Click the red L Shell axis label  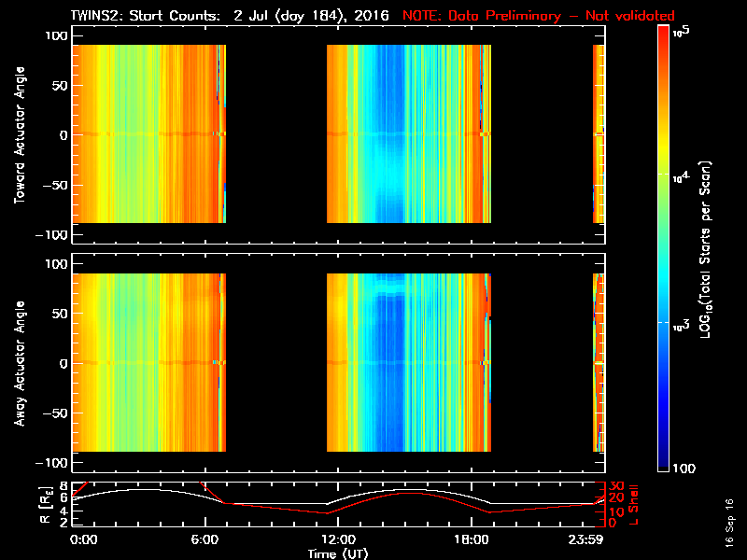pos(633,505)
